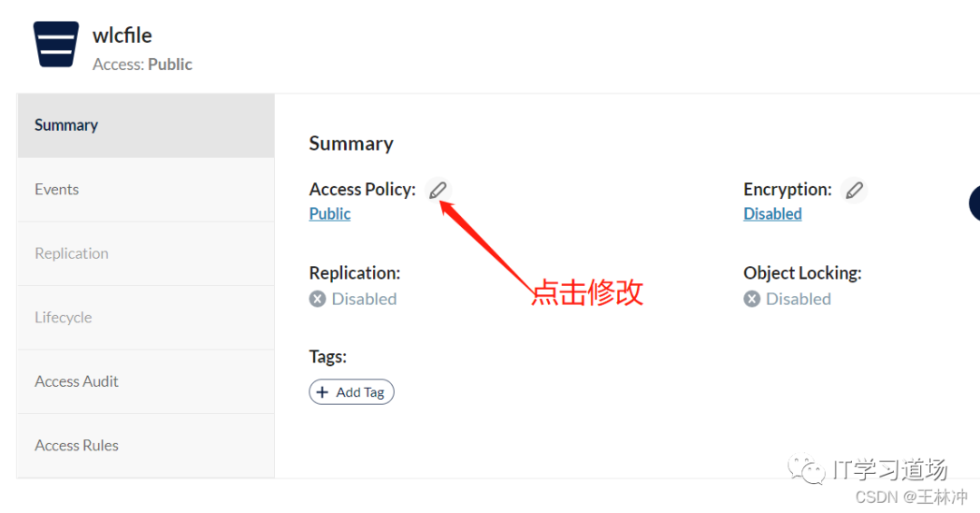Click the wlcfile bucket icon

[x=56, y=44]
